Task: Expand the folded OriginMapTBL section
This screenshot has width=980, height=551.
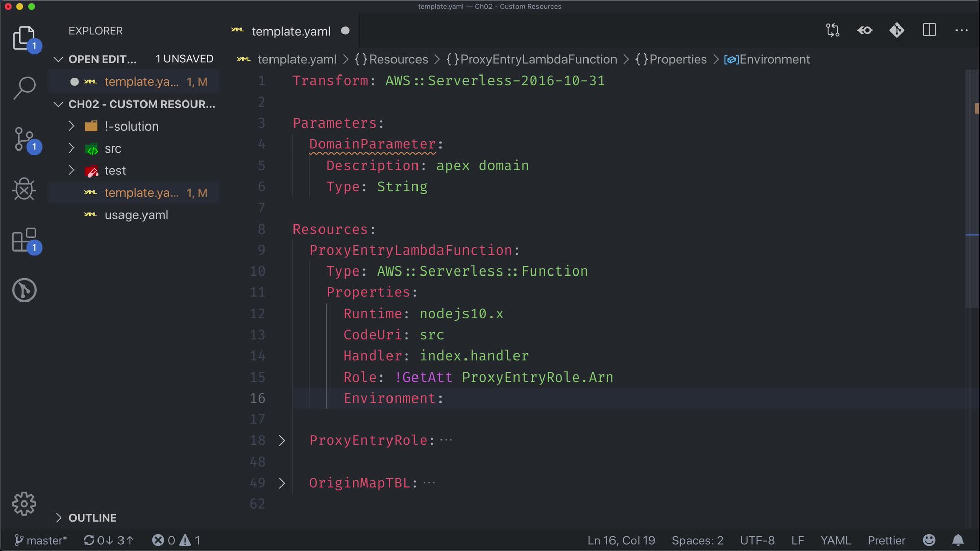Action: [x=282, y=483]
